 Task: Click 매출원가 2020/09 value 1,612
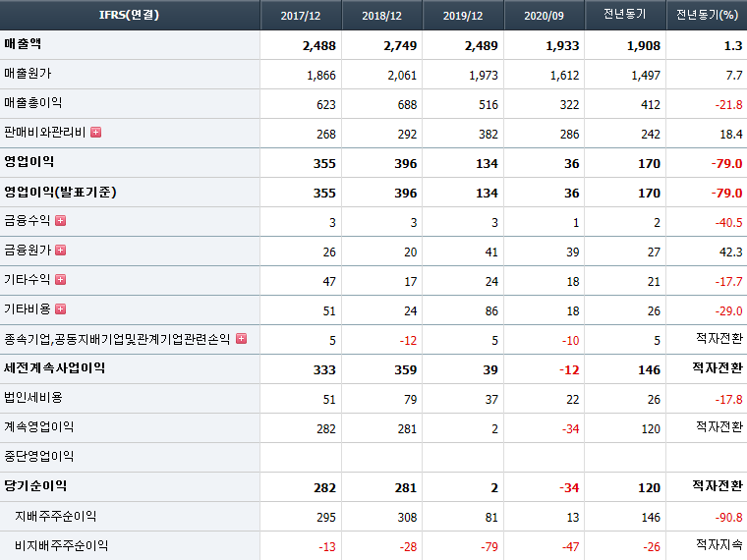[x=564, y=76]
